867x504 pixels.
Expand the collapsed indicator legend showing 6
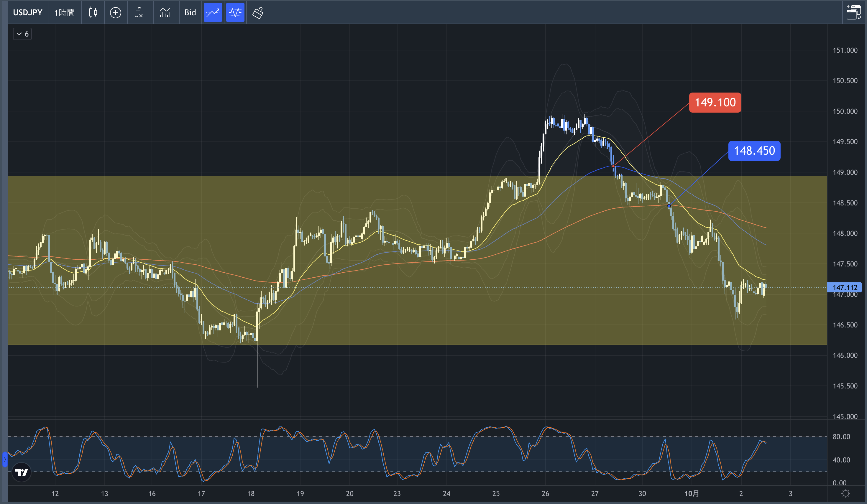(x=23, y=34)
